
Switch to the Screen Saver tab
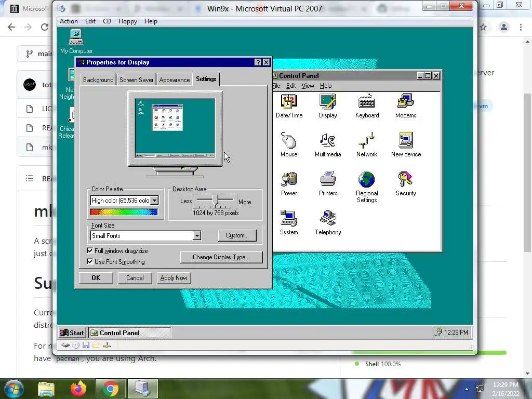(137, 80)
